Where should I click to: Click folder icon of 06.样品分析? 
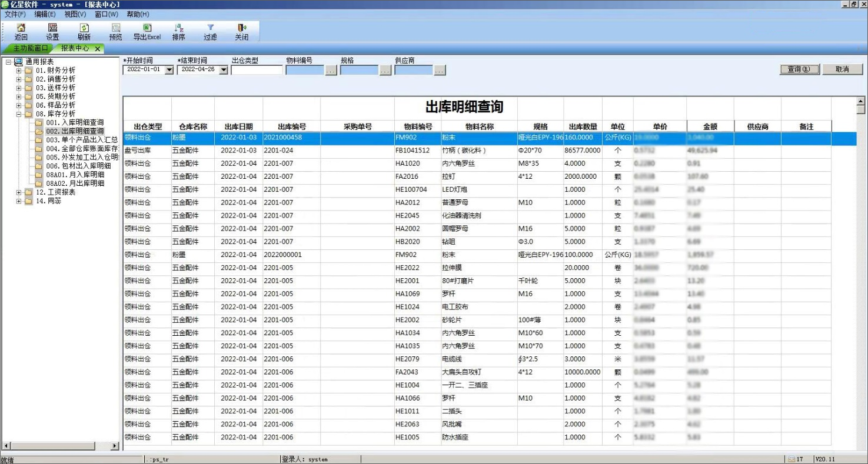coord(28,105)
